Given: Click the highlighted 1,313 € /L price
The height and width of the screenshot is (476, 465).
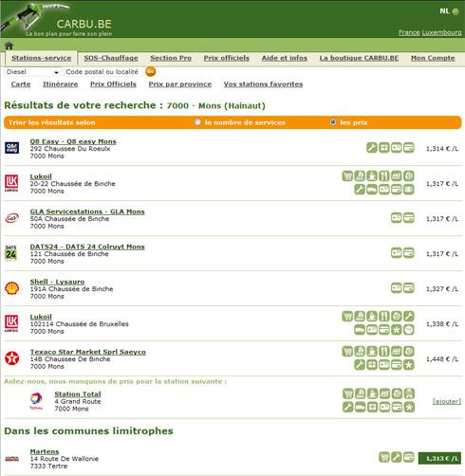Looking at the screenshot, I should coord(439,458).
